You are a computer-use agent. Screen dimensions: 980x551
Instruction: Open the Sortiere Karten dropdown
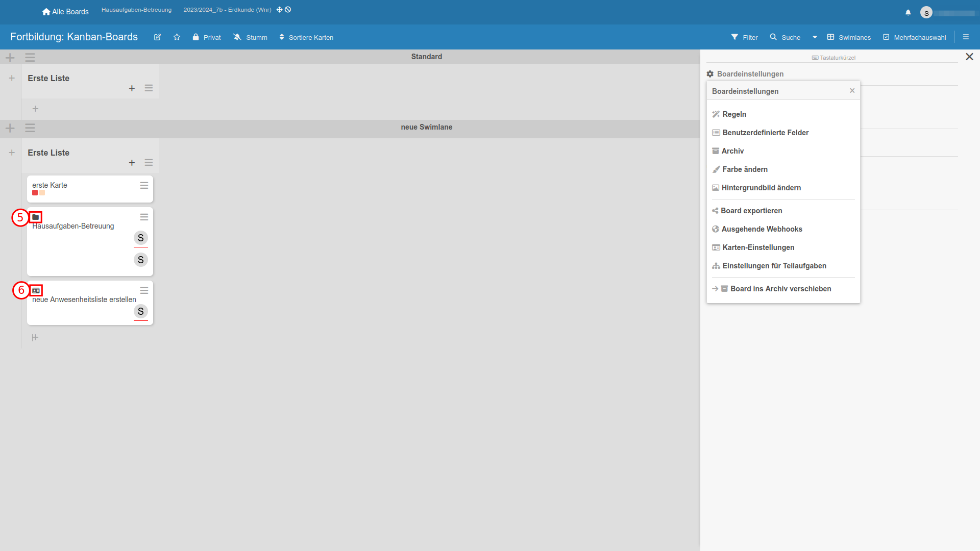(x=306, y=37)
